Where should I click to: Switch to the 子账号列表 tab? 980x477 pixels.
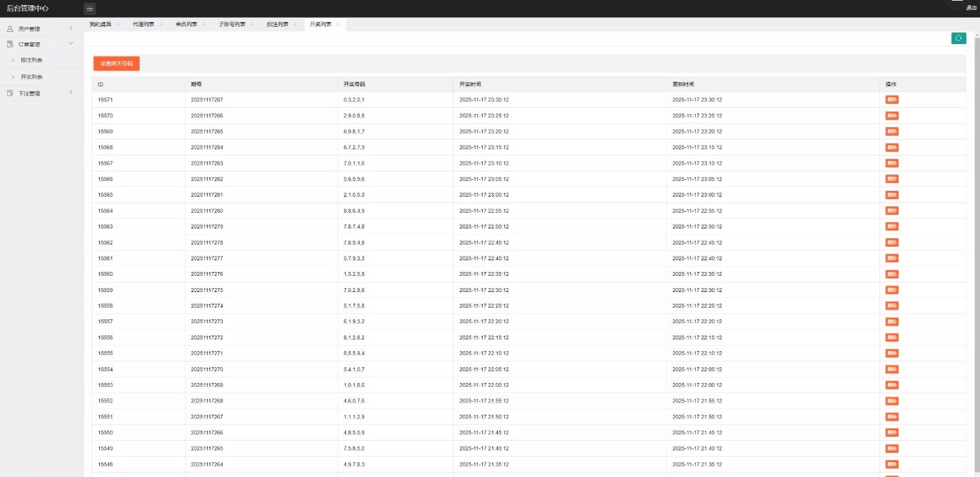232,25
